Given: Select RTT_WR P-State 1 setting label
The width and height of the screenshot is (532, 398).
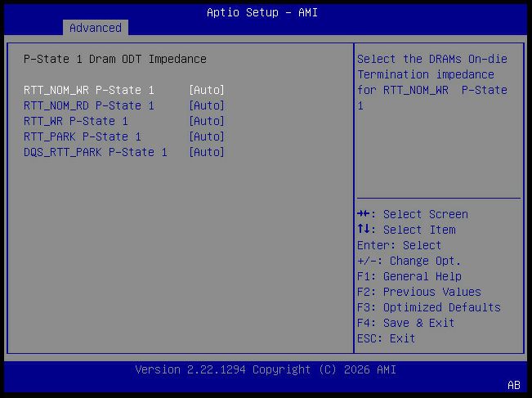Looking at the screenshot, I should point(76,122).
